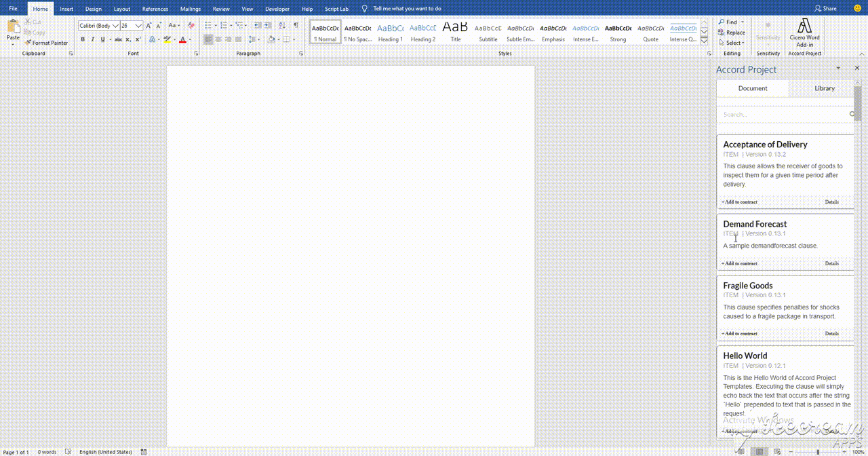868x456 pixels.
Task: Open the Find dropdown arrow
Action: (x=743, y=22)
